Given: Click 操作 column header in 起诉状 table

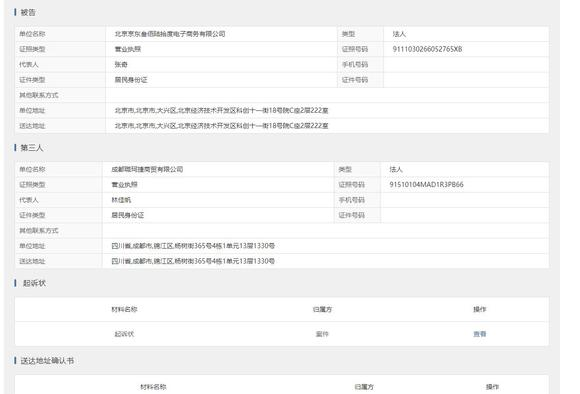Looking at the screenshot, I should coord(479,309).
